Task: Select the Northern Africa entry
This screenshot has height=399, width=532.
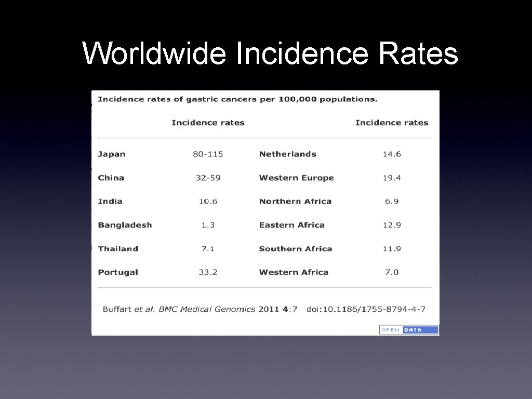Action: 295,202
